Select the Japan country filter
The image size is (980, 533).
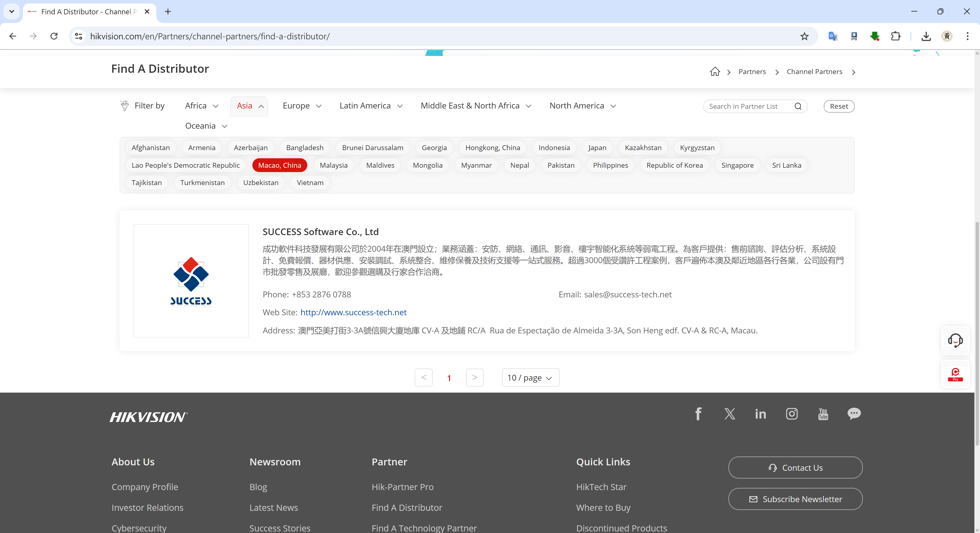[597, 148]
